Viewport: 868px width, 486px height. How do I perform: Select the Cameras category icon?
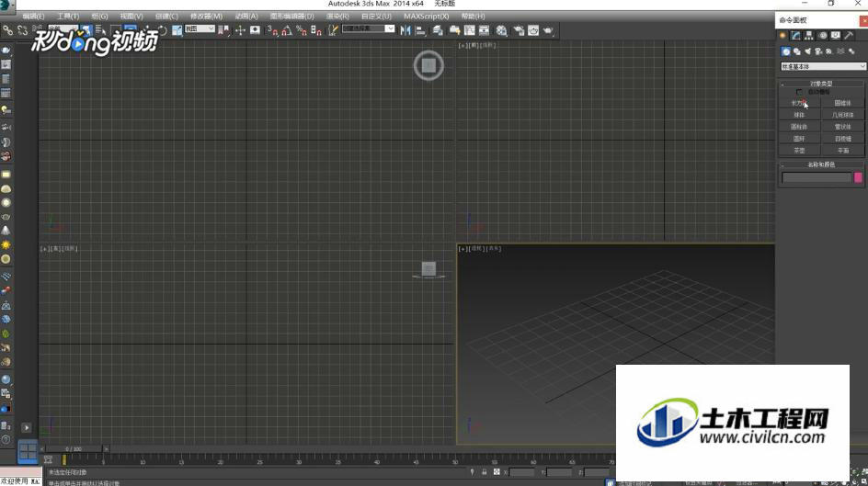[x=818, y=51]
